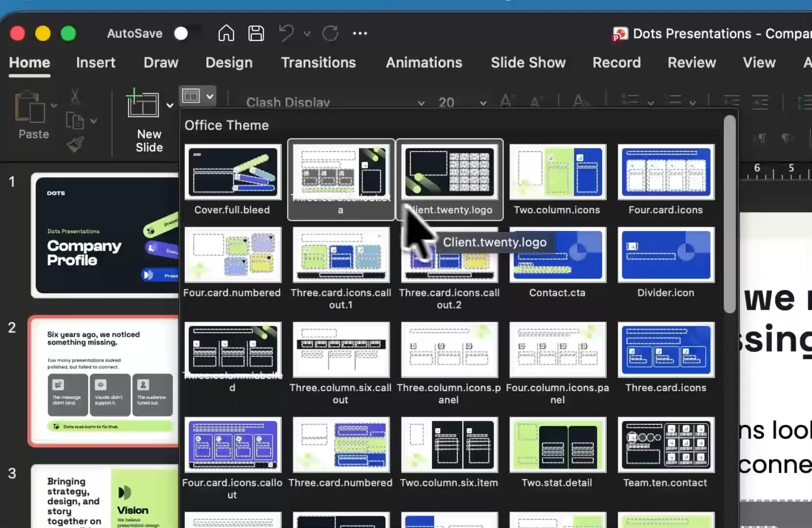Add a slide with New Slide icon
The image size is (812, 528).
(x=142, y=104)
